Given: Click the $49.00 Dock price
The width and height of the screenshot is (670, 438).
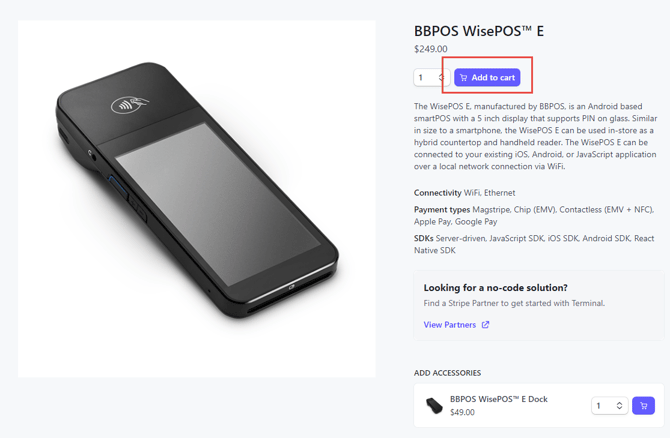Looking at the screenshot, I should [462, 412].
